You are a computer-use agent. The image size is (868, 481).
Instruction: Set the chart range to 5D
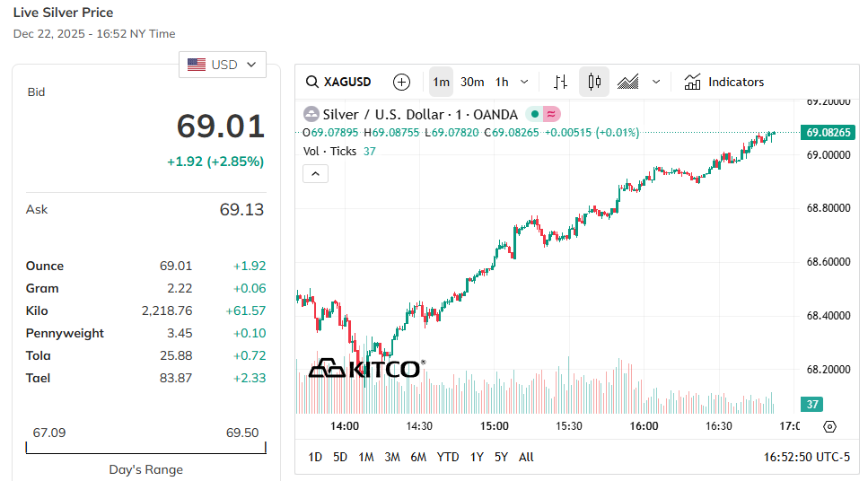tap(340, 457)
